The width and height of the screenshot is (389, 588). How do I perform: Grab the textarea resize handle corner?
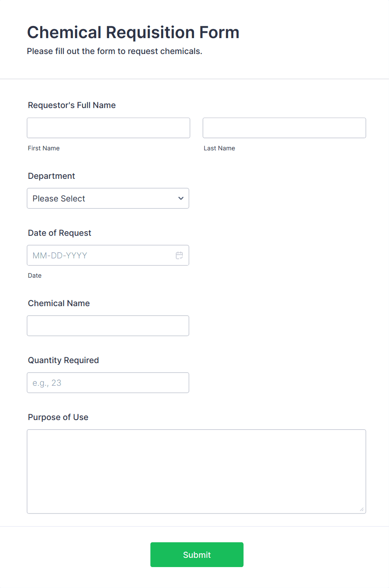click(x=362, y=509)
